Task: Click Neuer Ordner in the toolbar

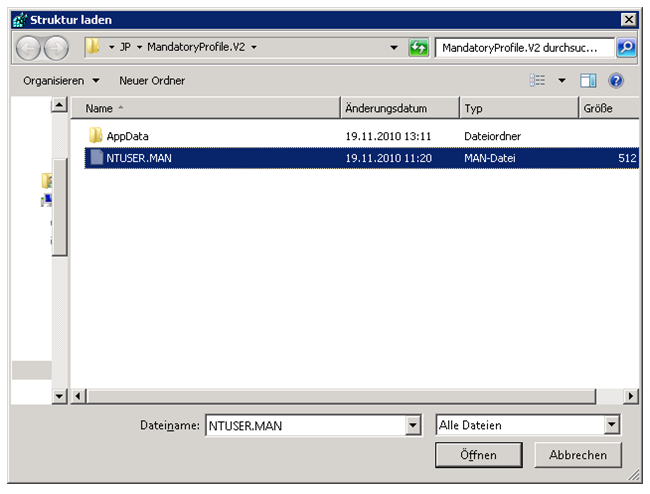Action: (152, 80)
